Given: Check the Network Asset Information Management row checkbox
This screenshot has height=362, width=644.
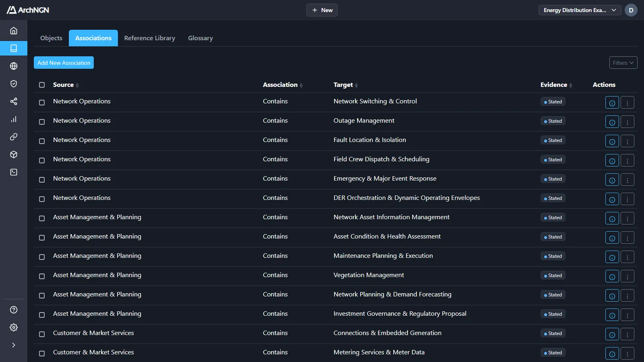Looking at the screenshot, I should (42, 218).
